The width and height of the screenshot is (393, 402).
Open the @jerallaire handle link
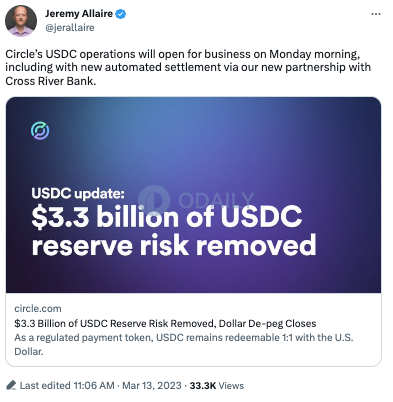[70, 28]
